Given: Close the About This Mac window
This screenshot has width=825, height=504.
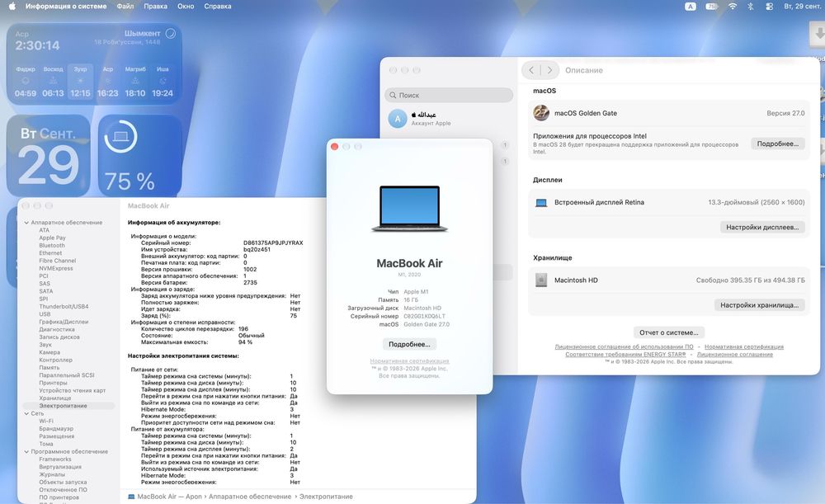Looking at the screenshot, I should coord(335,147).
